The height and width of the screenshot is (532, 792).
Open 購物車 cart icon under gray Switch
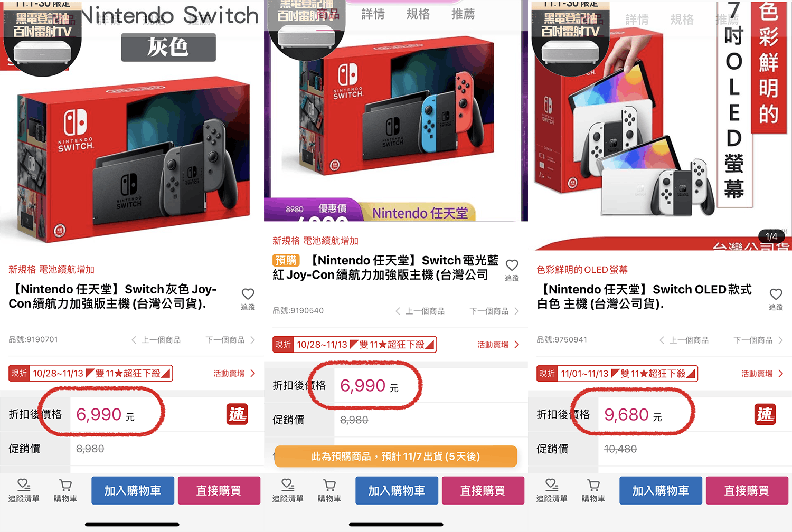tap(65, 490)
